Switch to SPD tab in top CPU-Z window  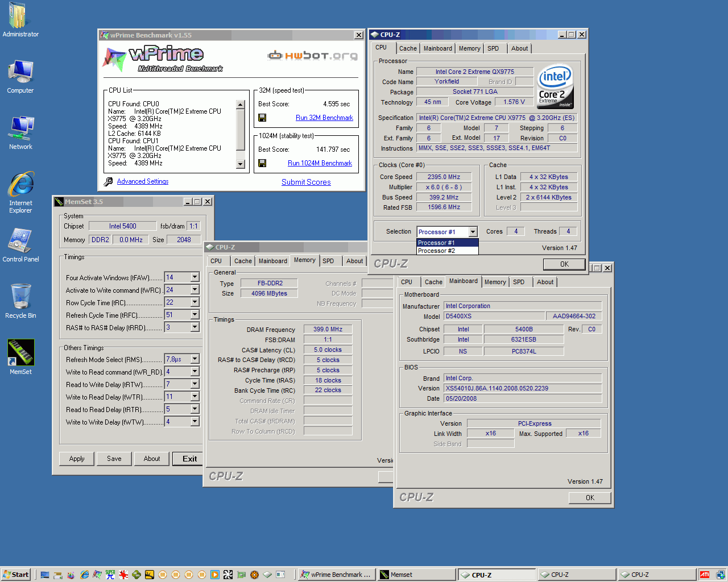pyautogui.click(x=493, y=49)
